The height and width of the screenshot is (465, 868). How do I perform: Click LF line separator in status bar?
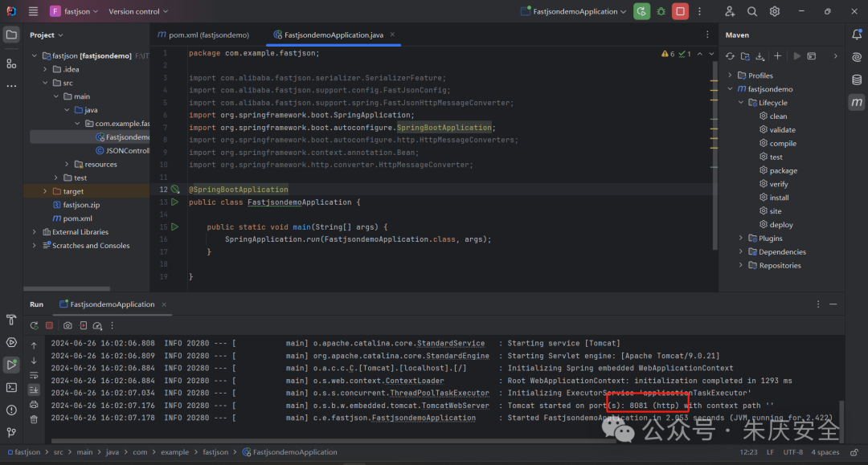770,452
